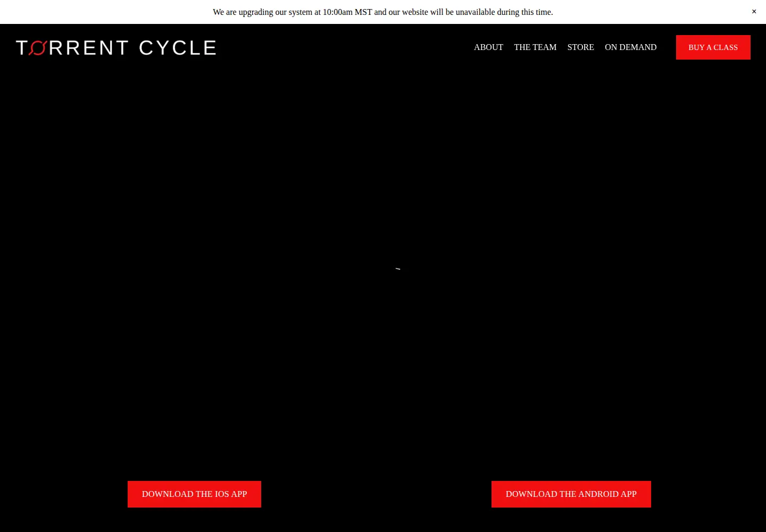The width and height of the screenshot is (766, 532).
Task: Click the upgrade announcement text
Action: click(x=383, y=12)
